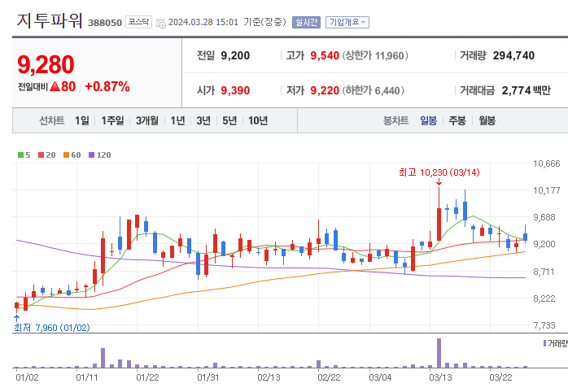
Task: Click the 10,666 price axis label
Action: [x=546, y=163]
